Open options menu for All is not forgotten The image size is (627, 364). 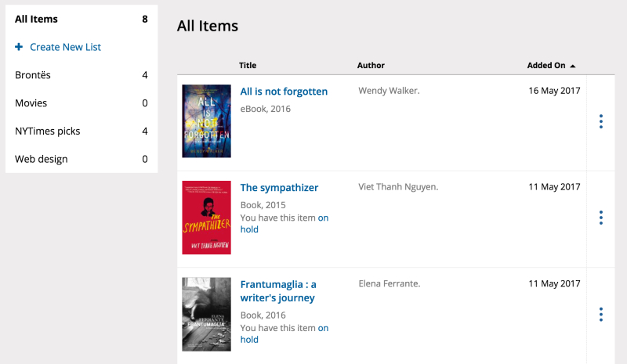click(600, 121)
